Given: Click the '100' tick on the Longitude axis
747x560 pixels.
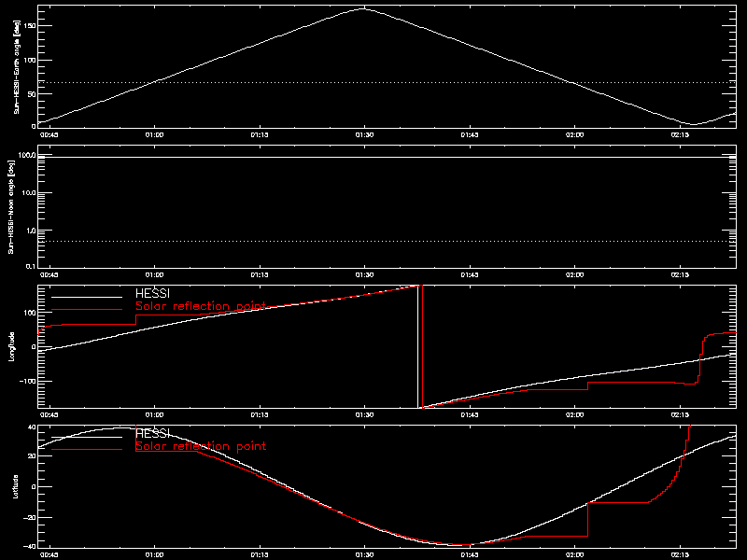Looking at the screenshot, I should coord(31,313).
